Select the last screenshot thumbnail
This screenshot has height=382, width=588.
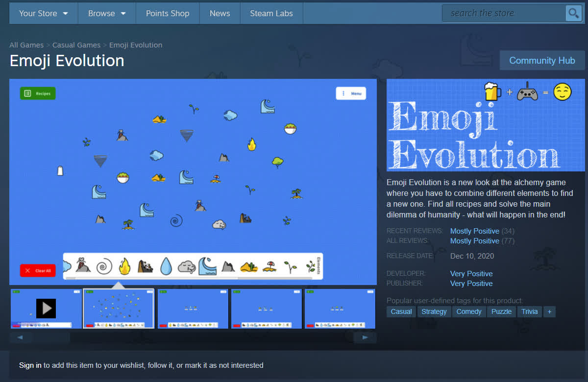[x=340, y=309]
